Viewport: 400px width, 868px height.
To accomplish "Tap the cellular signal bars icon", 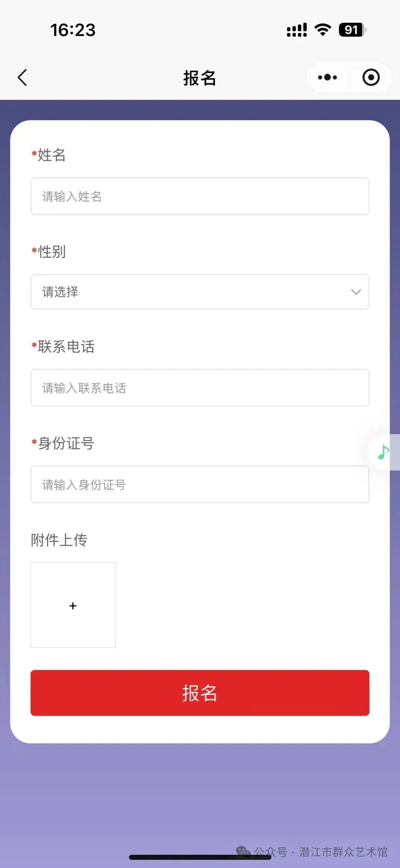I will coord(297,30).
